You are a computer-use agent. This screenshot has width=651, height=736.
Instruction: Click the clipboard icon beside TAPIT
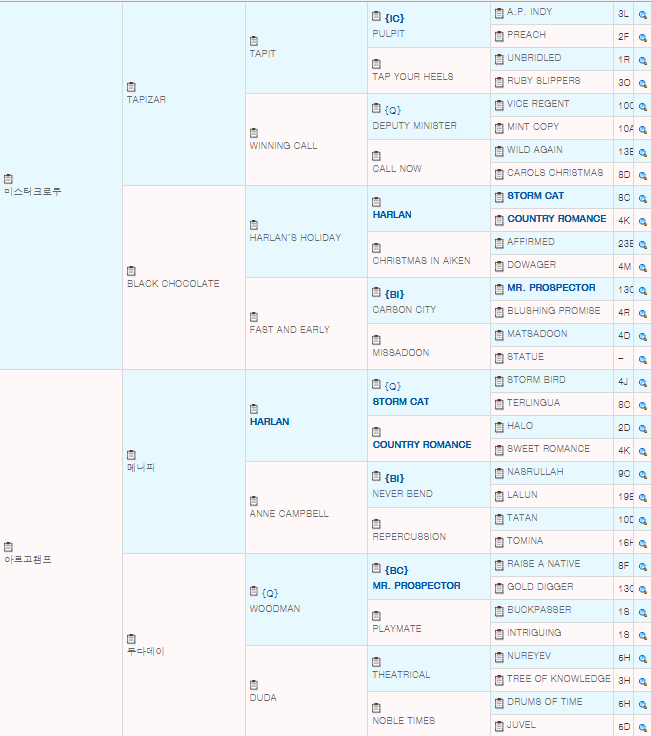[x=254, y=41]
